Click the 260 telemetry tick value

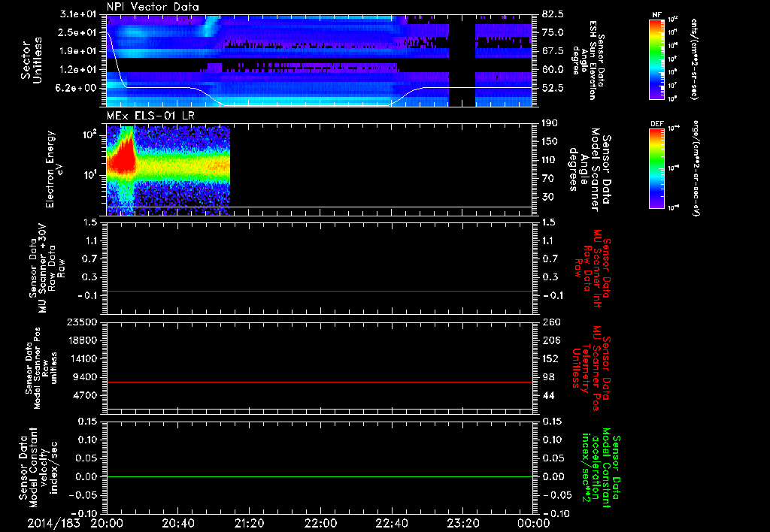pyautogui.click(x=551, y=322)
